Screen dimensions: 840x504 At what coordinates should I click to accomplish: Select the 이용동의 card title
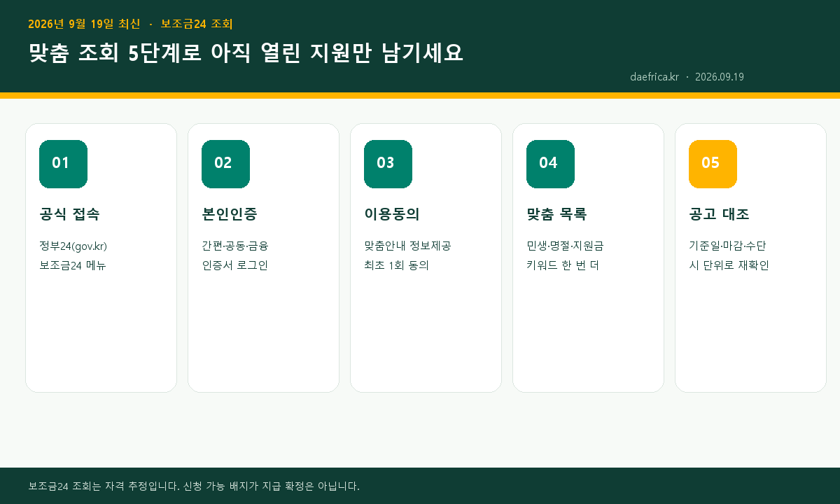(x=391, y=214)
